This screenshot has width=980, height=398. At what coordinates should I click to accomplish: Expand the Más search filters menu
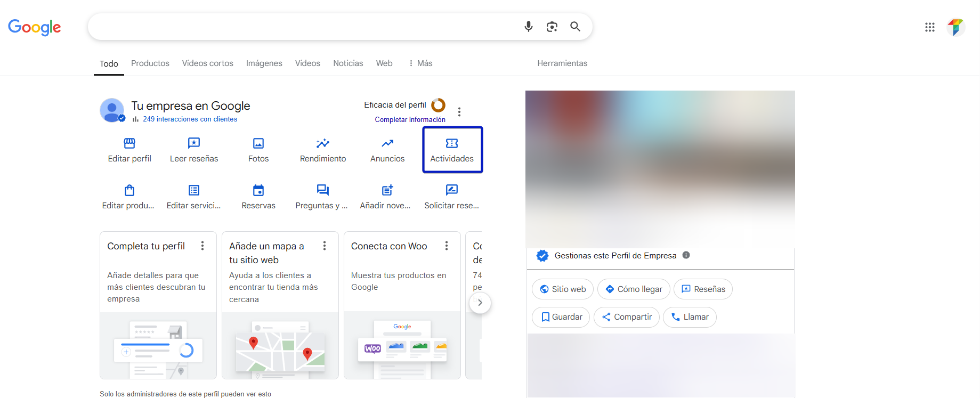pos(420,63)
